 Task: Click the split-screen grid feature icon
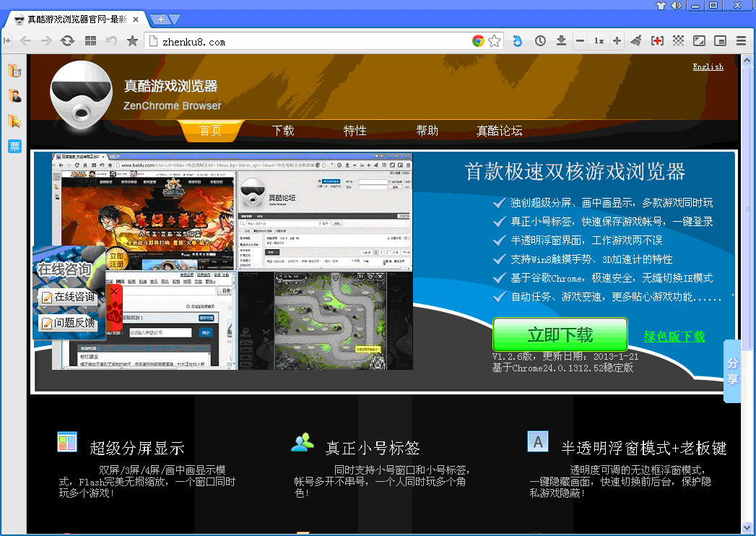[67, 441]
